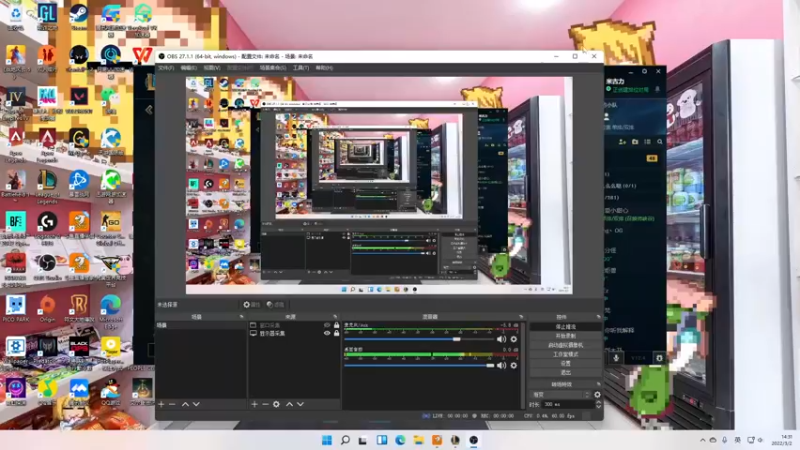Open the Recycle Bin desktop icon
The height and width of the screenshot is (450, 800).
tap(16, 16)
